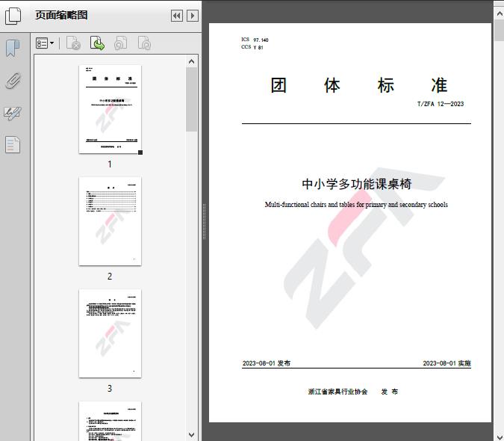Select the partially visible page 4 thumbnail
Screen dimensions: 504x441
[110, 421]
